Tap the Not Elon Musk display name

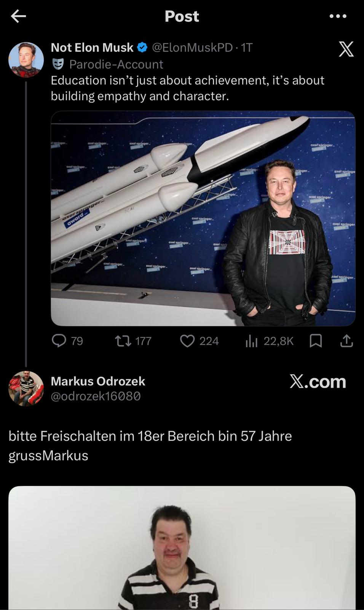pyautogui.click(x=92, y=47)
